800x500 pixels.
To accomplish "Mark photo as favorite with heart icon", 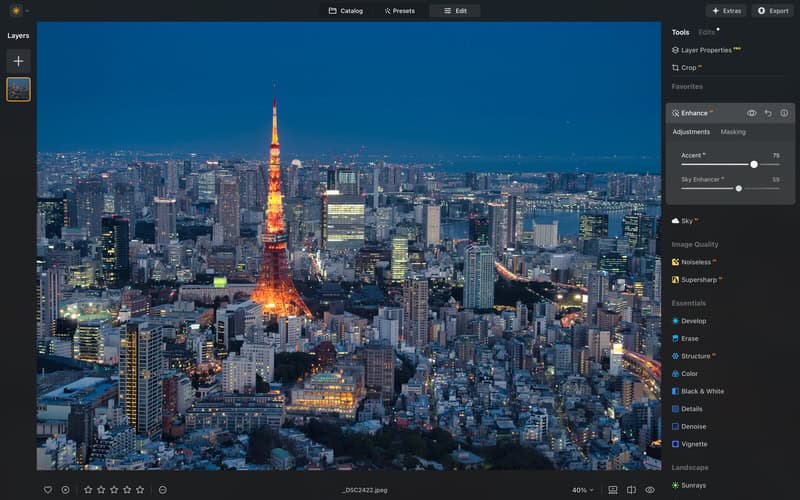I will point(47,490).
